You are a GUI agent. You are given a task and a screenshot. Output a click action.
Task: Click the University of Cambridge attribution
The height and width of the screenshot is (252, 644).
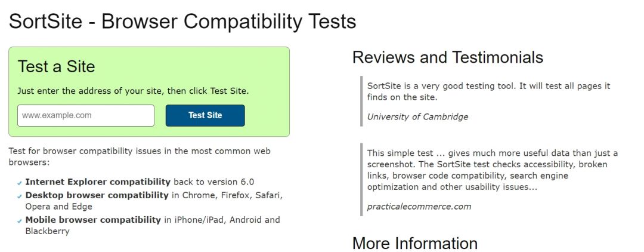[x=417, y=117]
